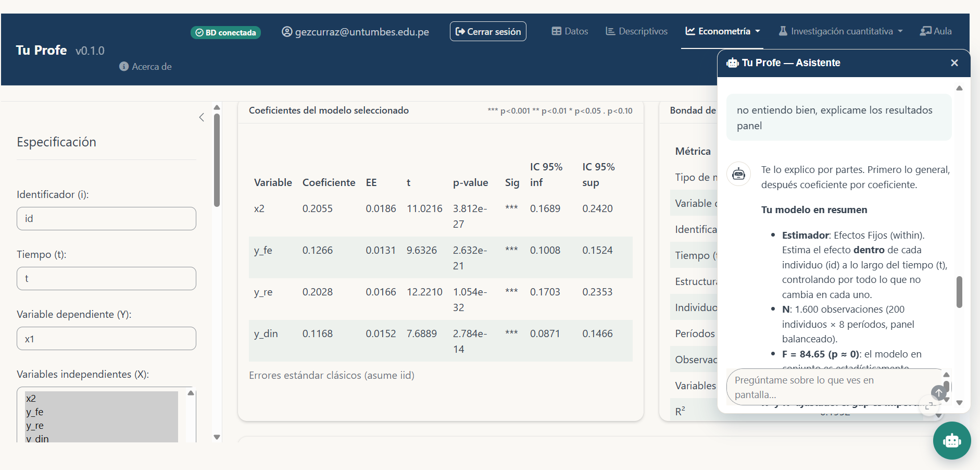This screenshot has height=470, width=980.
Task: Click the x2 variable cell in the coefficients table
Action: [259, 209]
